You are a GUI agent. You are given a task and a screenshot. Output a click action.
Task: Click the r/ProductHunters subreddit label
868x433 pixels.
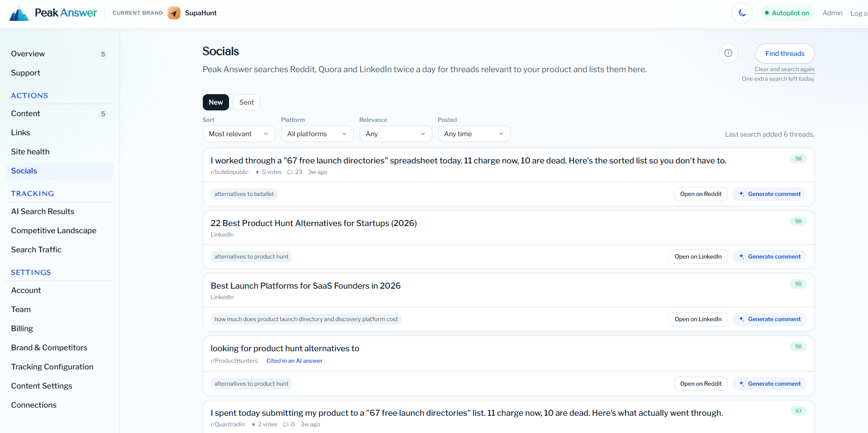pos(234,361)
